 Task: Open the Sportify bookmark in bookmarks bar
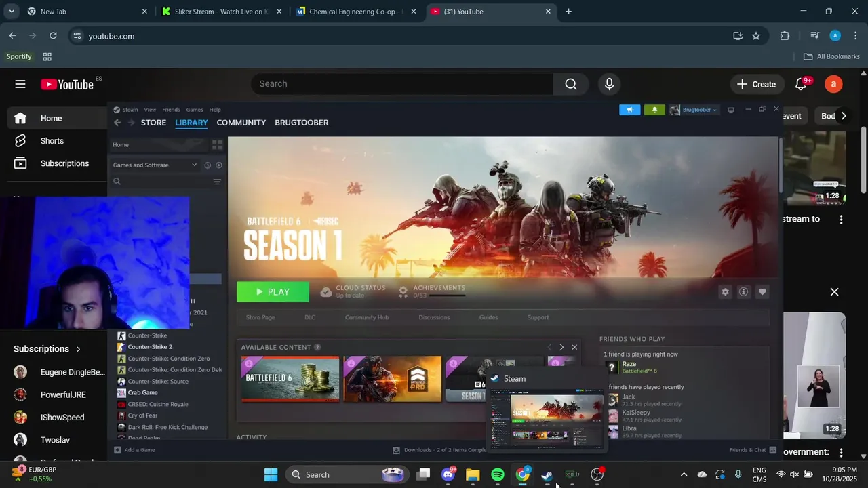coord(19,56)
